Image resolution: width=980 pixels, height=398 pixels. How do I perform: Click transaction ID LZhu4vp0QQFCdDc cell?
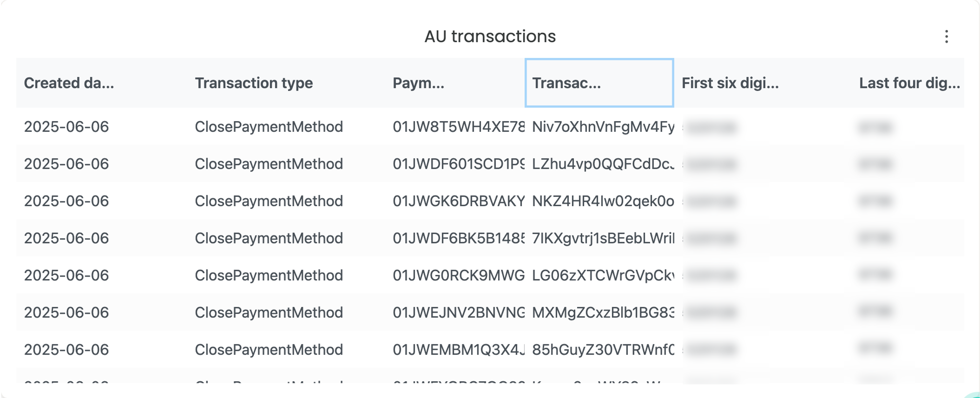pos(603,164)
